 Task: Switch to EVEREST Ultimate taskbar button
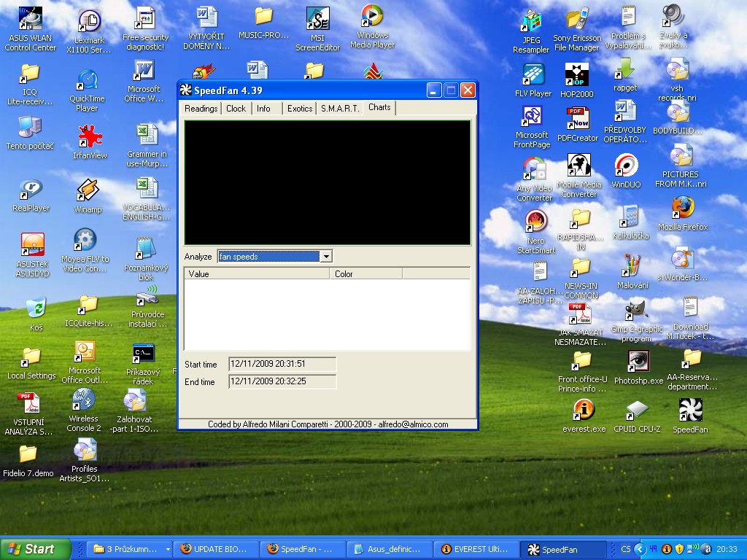point(476,549)
